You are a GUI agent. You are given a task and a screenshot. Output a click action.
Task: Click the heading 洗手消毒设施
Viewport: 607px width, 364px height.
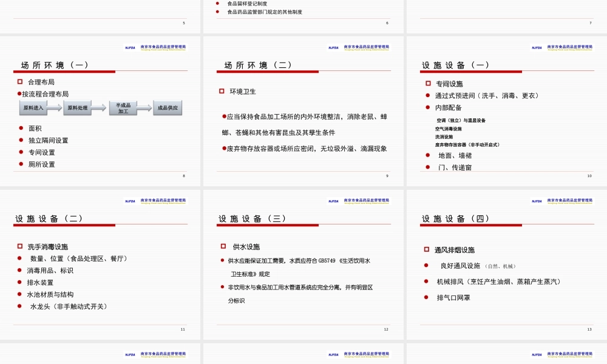(x=47, y=247)
